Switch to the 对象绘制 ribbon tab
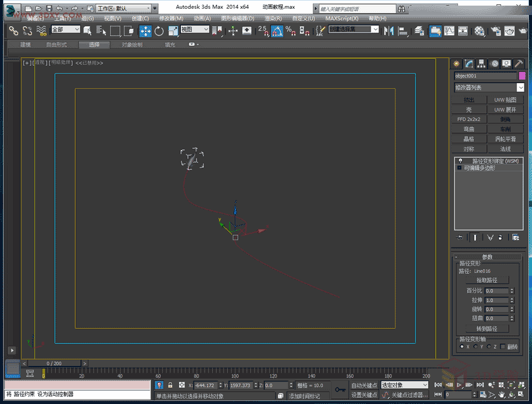532x404 pixels. [132, 44]
